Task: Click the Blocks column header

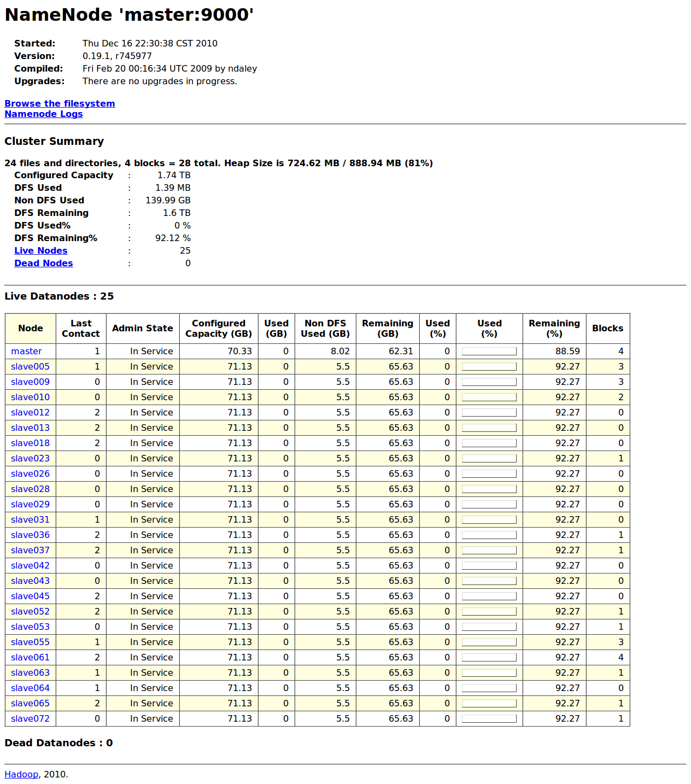Action: pyautogui.click(x=608, y=328)
